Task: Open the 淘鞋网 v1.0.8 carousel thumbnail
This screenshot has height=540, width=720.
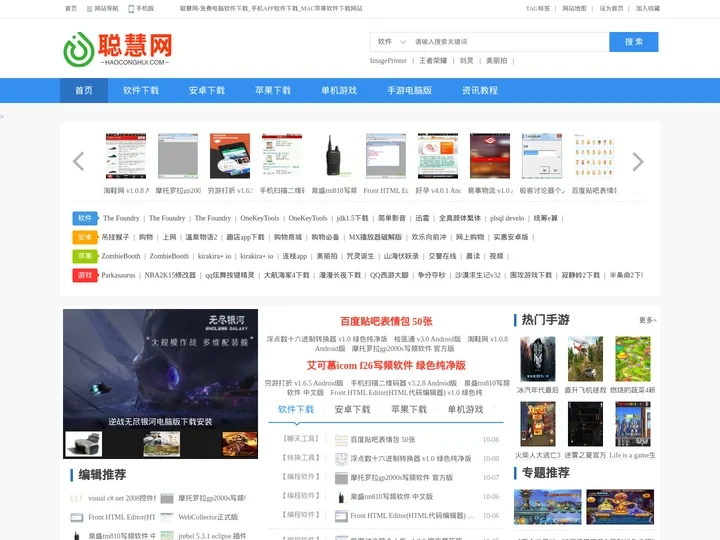Action: click(x=126, y=156)
